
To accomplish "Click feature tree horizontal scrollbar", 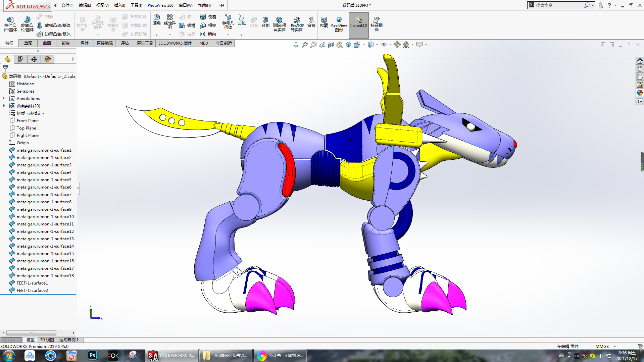I will tap(31, 333).
